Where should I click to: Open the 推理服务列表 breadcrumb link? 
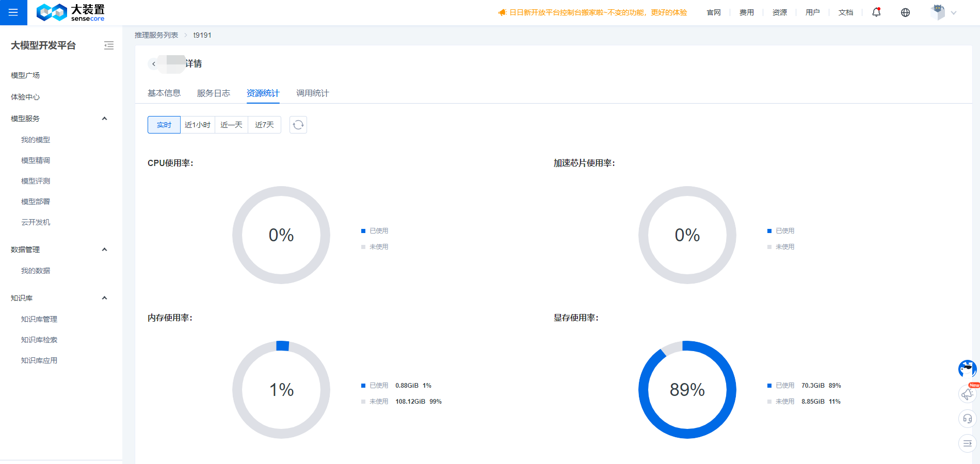(156, 35)
